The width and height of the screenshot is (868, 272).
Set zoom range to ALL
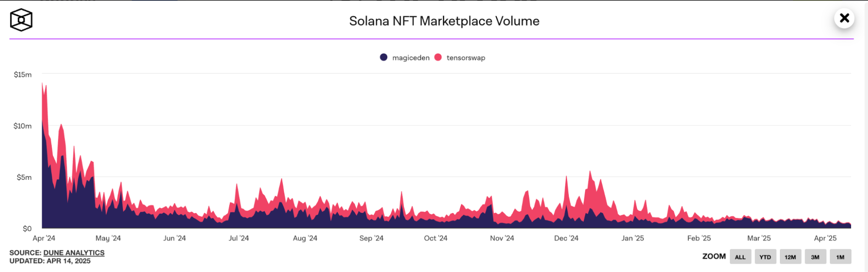click(x=740, y=257)
